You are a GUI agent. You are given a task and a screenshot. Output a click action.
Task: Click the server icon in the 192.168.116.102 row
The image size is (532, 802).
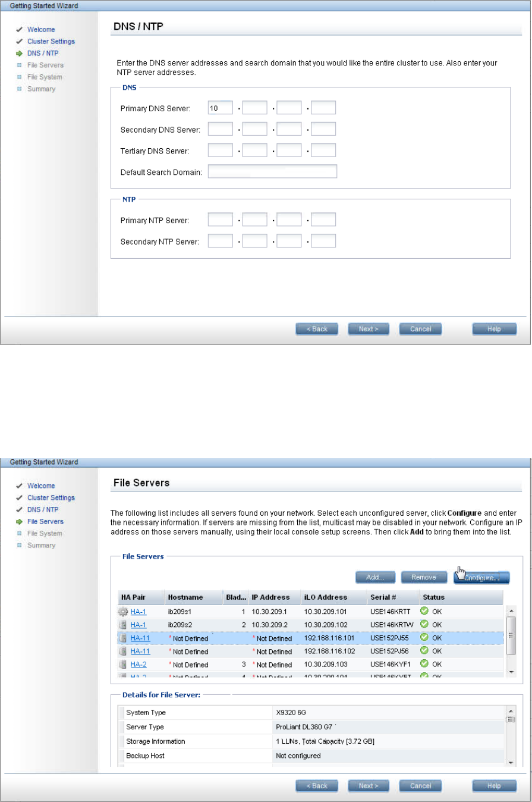pos(123,651)
